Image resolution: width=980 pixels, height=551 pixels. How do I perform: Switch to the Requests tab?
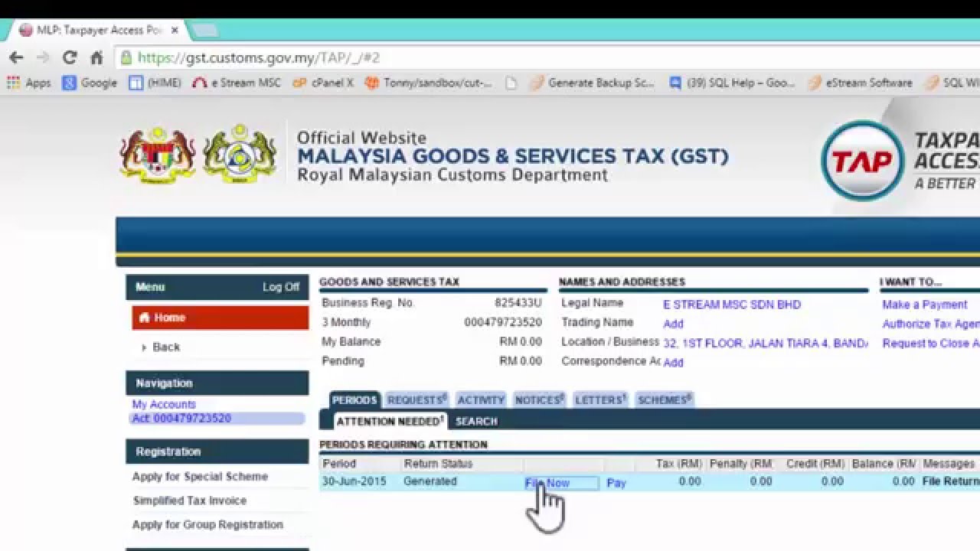416,399
